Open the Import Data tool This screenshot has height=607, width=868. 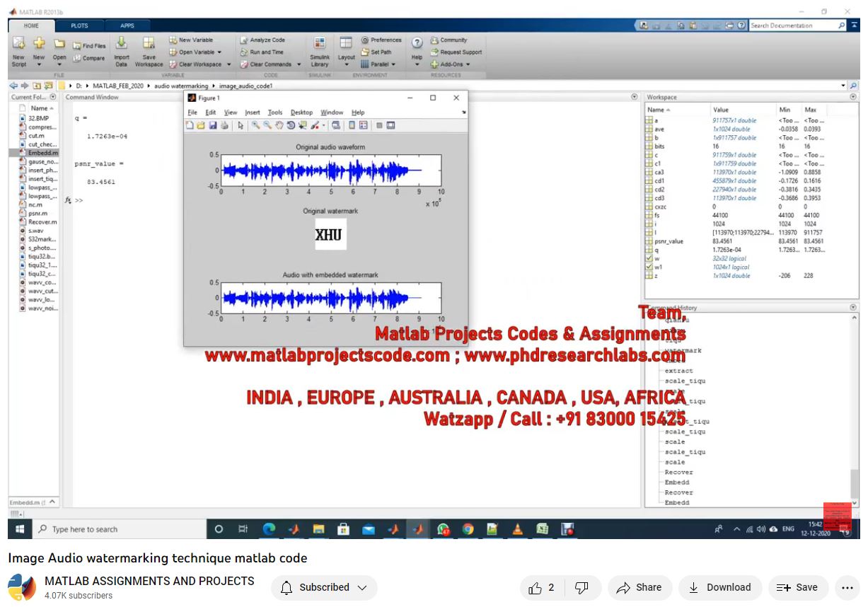pos(122,48)
